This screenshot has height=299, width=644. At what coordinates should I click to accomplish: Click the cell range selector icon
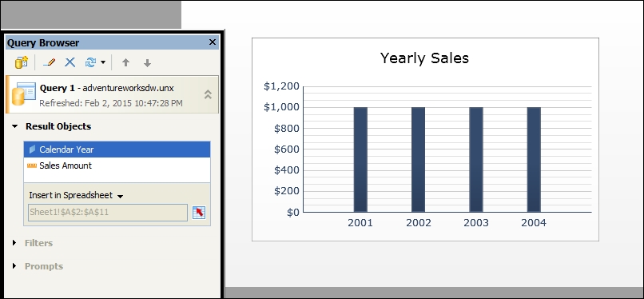click(199, 213)
